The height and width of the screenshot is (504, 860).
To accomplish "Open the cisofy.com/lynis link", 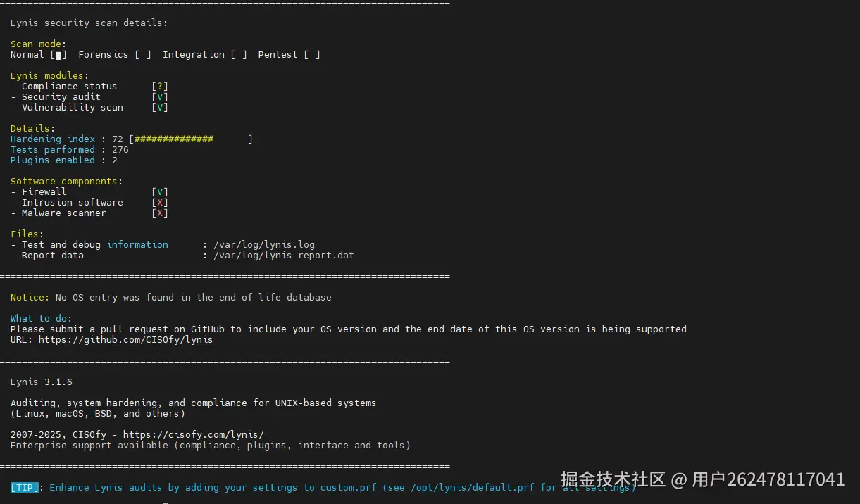I will (193, 435).
